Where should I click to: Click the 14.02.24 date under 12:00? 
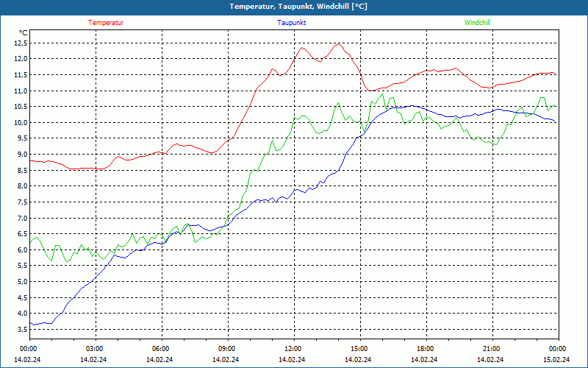(292, 359)
